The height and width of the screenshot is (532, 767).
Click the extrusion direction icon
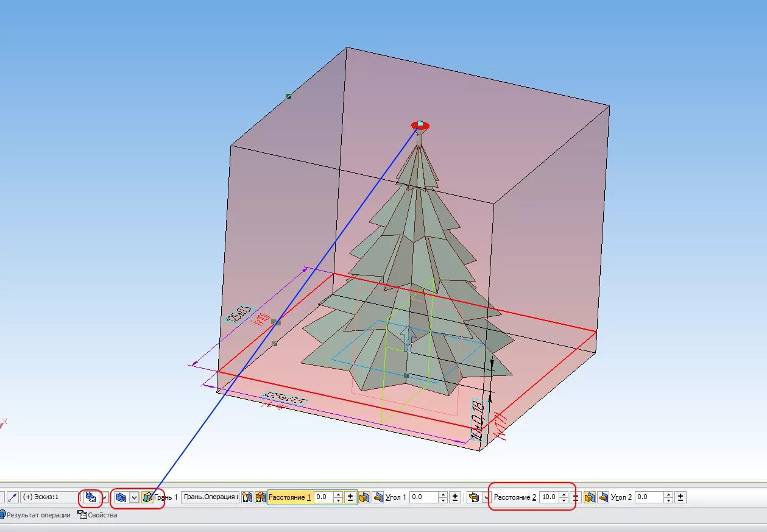91,497
